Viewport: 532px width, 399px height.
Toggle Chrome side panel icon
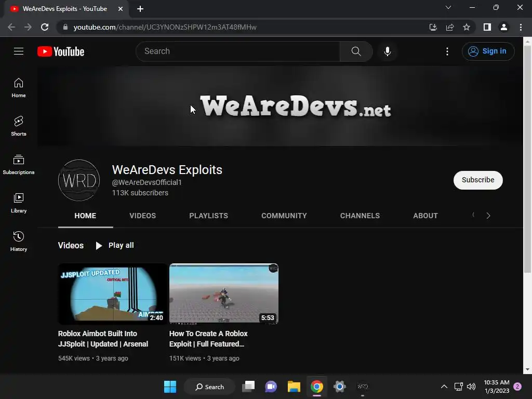(487, 27)
